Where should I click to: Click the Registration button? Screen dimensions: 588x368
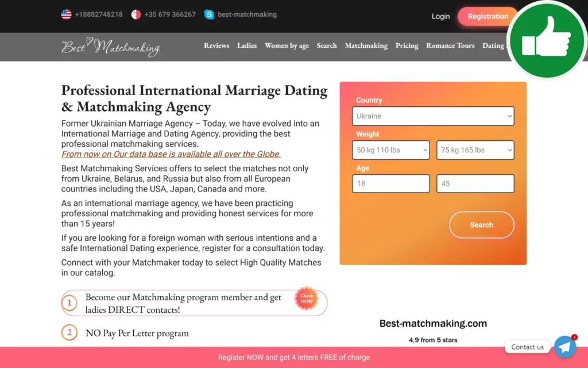tap(488, 17)
